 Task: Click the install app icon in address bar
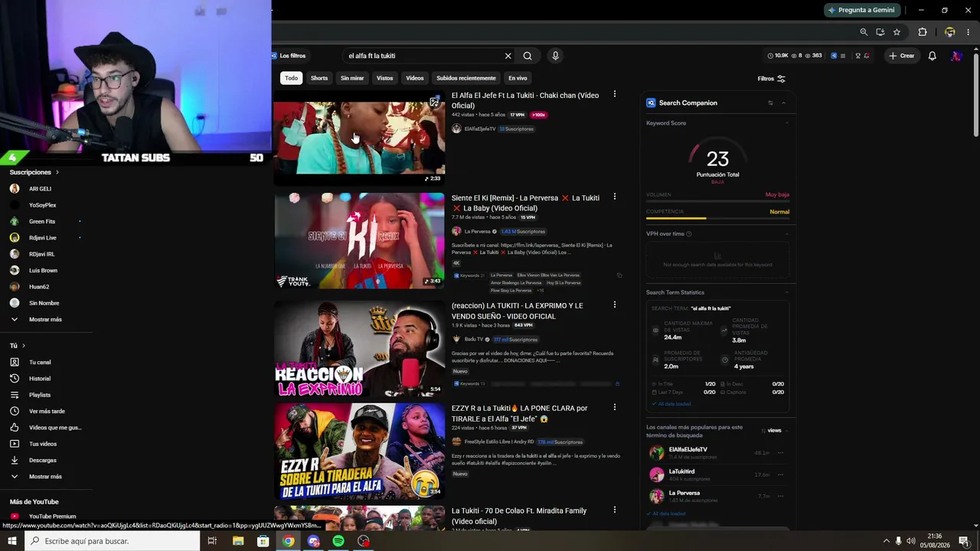(880, 32)
